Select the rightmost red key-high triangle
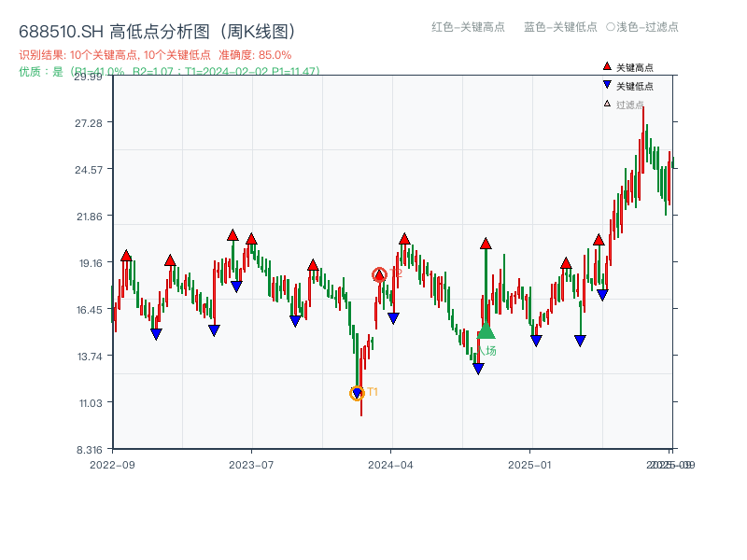The height and width of the screenshot is (560, 747). pyautogui.click(x=599, y=240)
